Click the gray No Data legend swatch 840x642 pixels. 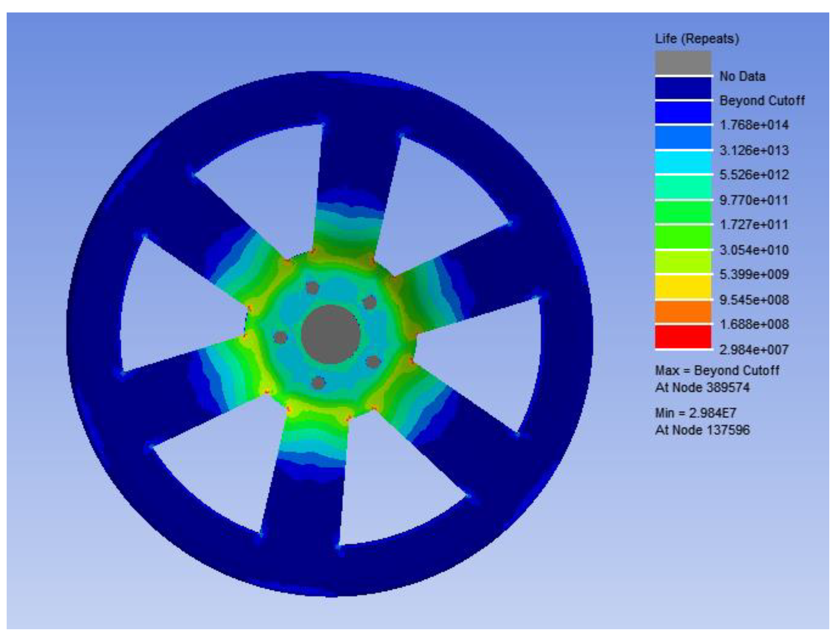pyautogui.click(x=683, y=63)
